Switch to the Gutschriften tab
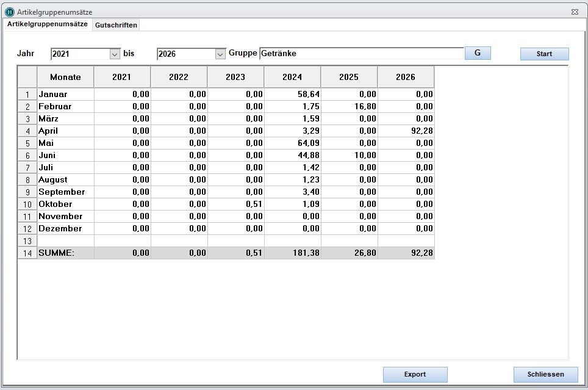Image resolution: width=588 pixels, height=390 pixels. pyautogui.click(x=116, y=25)
